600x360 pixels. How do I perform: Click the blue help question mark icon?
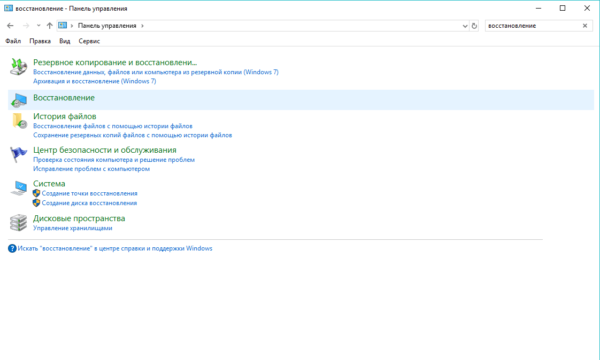(12, 249)
